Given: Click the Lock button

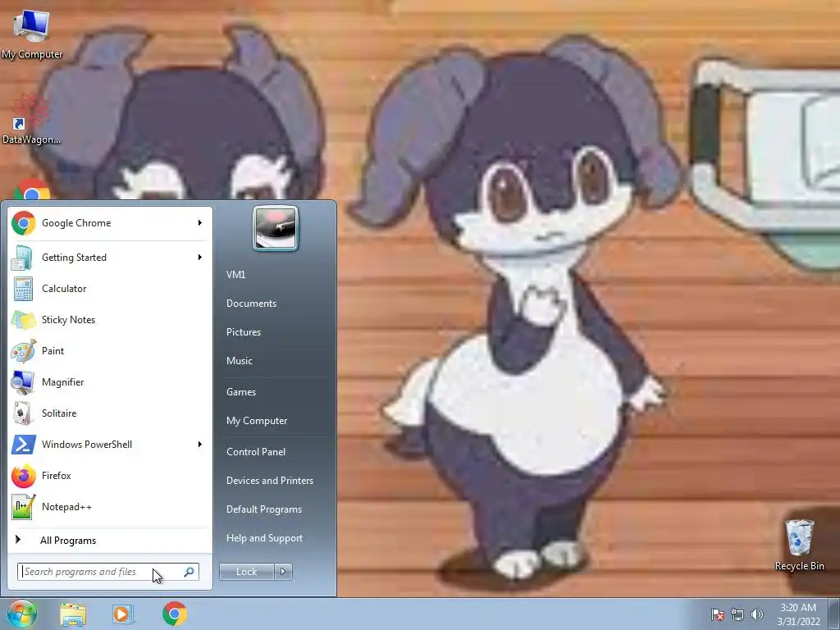Looking at the screenshot, I should tap(247, 572).
